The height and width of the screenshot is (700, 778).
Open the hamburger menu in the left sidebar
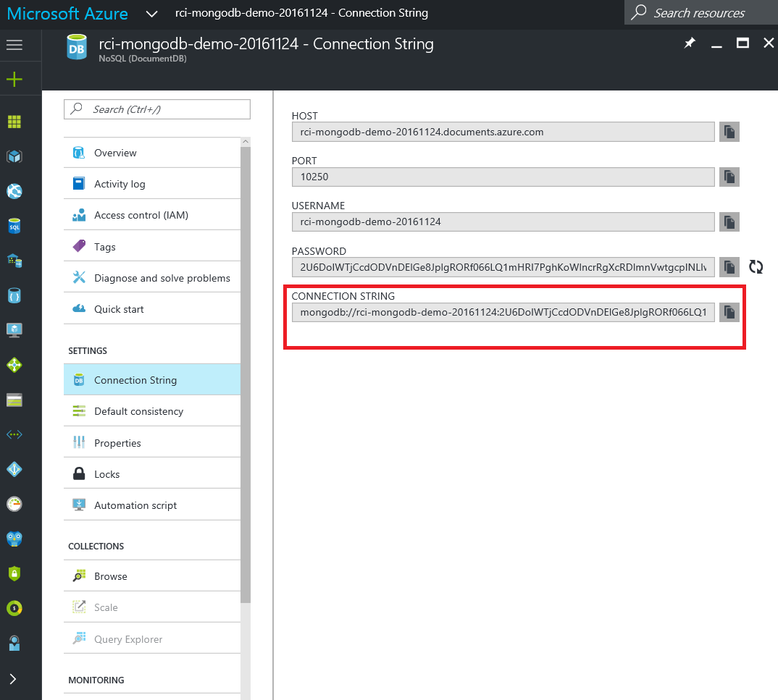pos(14,45)
